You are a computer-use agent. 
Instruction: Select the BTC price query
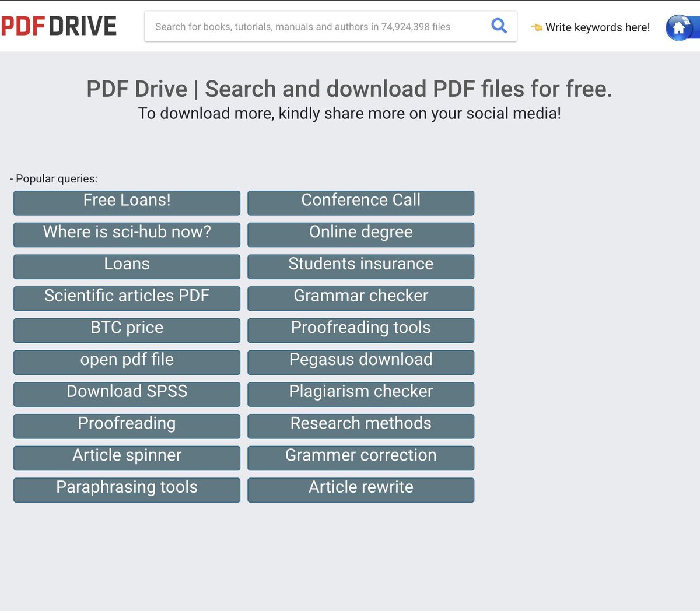pyautogui.click(x=127, y=331)
